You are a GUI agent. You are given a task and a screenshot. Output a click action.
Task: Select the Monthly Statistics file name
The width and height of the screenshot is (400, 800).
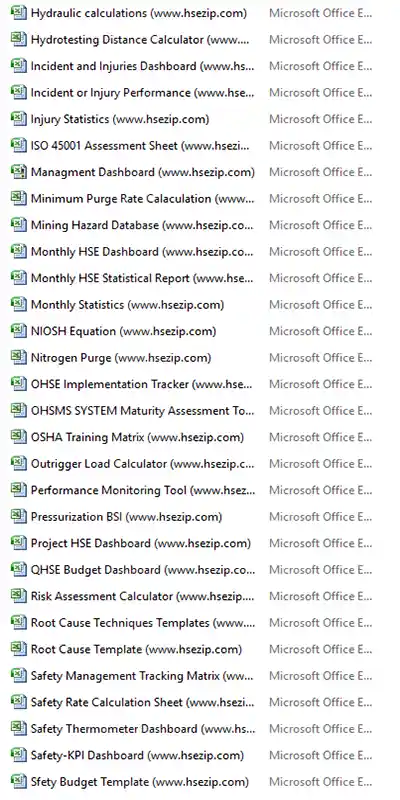point(128,305)
